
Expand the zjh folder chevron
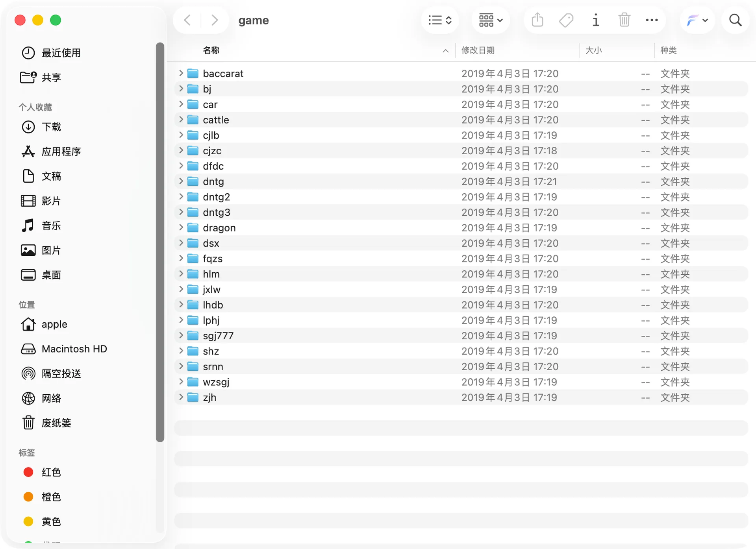[181, 397]
